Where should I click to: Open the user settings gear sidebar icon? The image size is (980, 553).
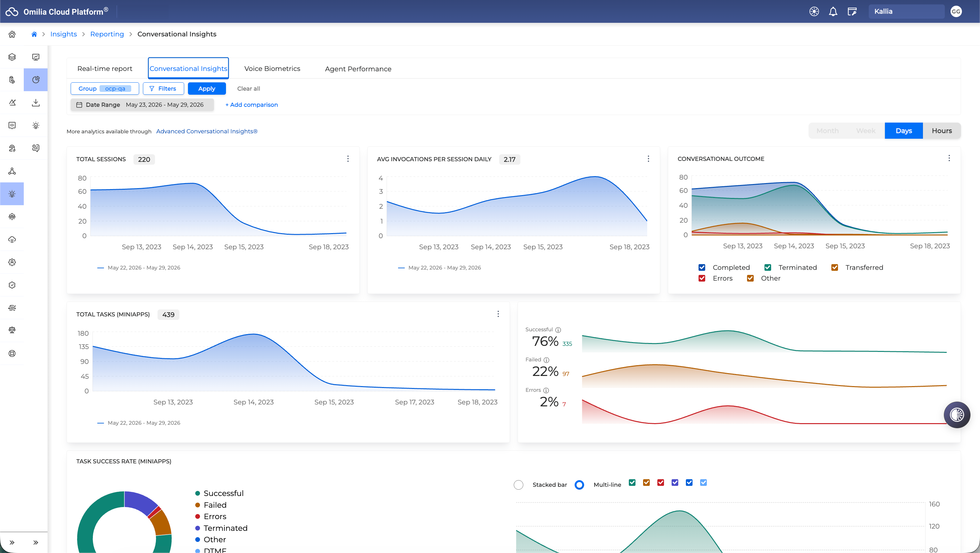tap(12, 262)
